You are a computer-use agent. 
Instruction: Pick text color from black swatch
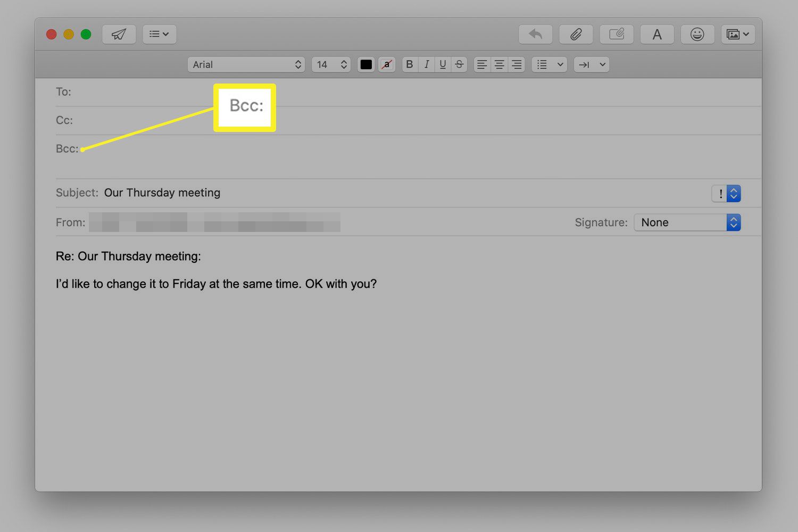tap(366, 64)
